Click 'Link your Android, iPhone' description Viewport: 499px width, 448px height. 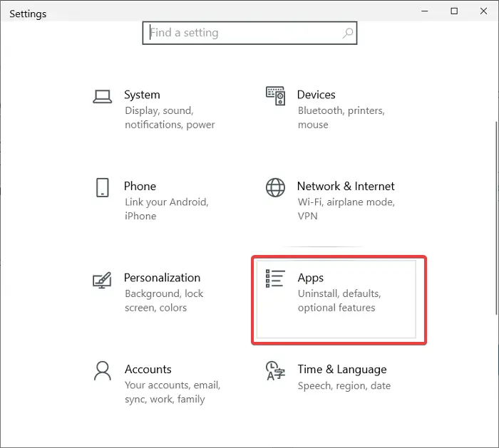click(166, 209)
